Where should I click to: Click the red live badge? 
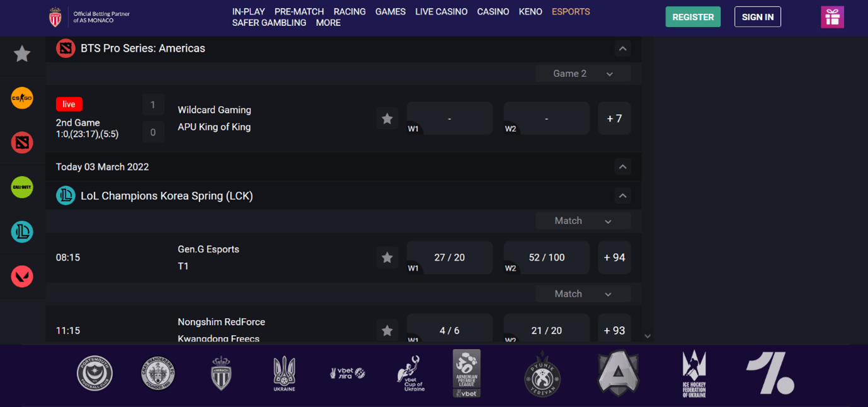[69, 105]
